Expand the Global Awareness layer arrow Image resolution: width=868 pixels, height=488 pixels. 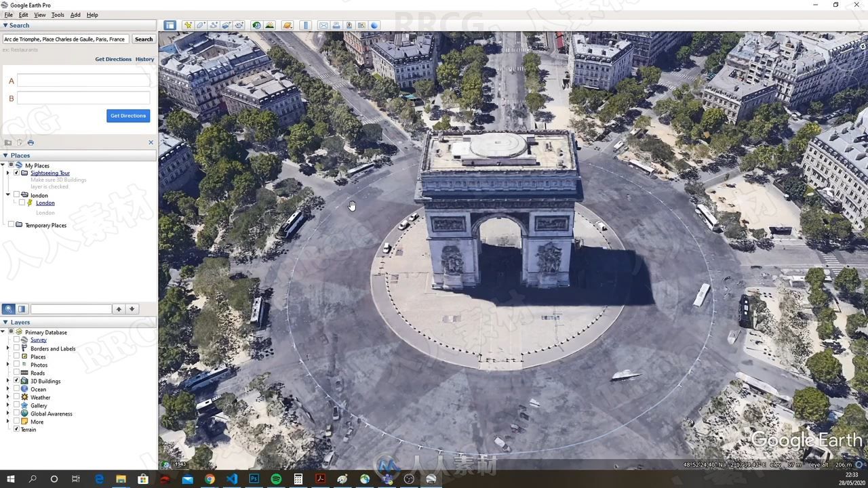point(8,413)
